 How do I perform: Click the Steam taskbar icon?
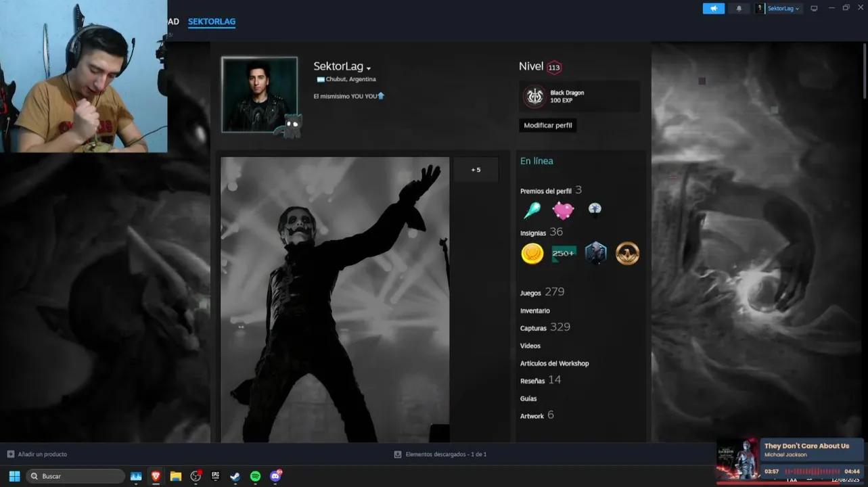point(235,476)
